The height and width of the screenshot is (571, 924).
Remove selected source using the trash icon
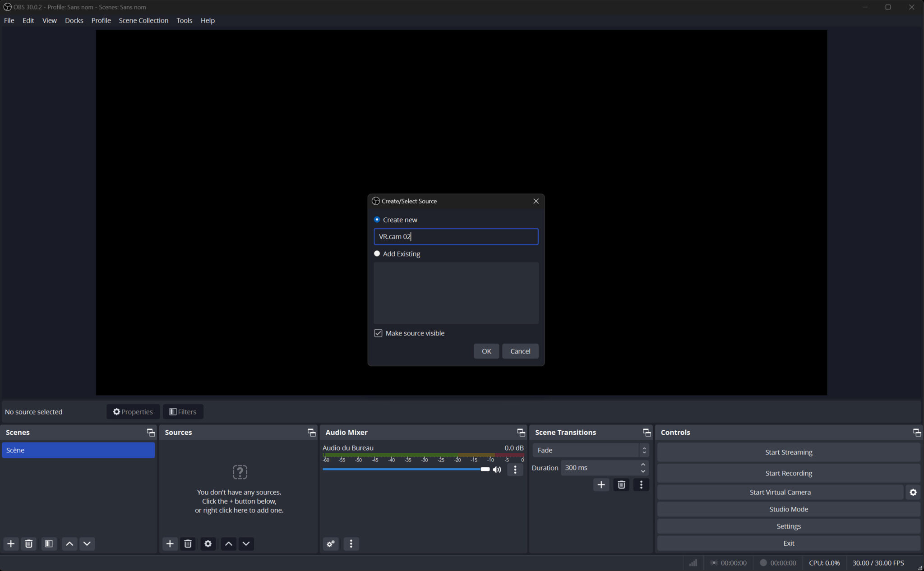pyautogui.click(x=188, y=543)
